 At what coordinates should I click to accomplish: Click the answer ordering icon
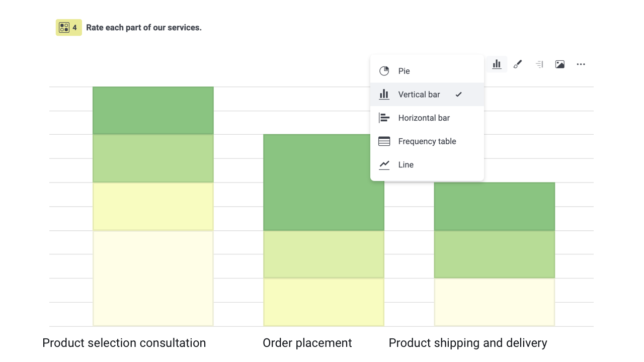click(x=539, y=64)
